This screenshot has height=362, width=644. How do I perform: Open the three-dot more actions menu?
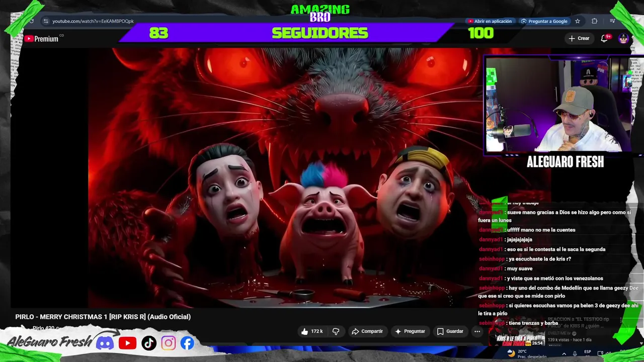[x=477, y=331]
